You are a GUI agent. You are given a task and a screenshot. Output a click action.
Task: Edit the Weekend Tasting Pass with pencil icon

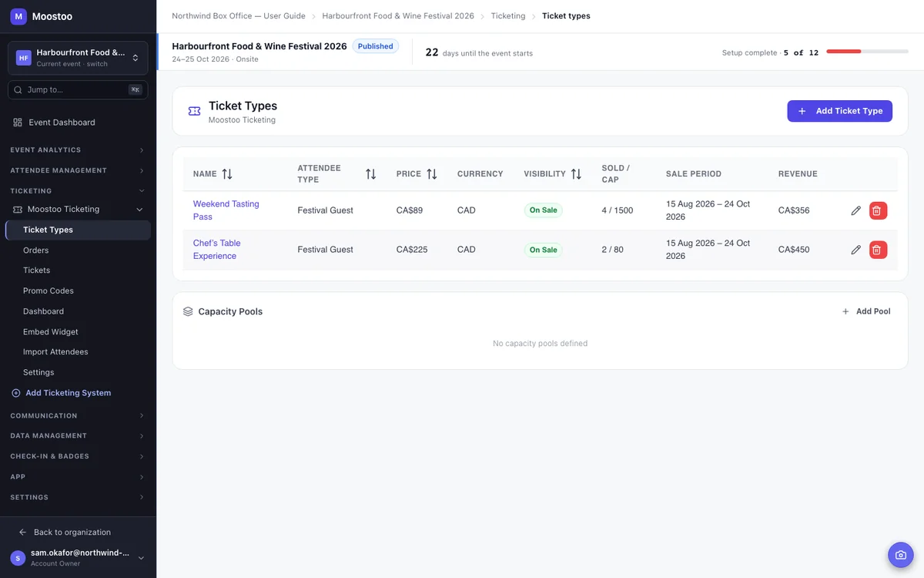click(x=855, y=210)
